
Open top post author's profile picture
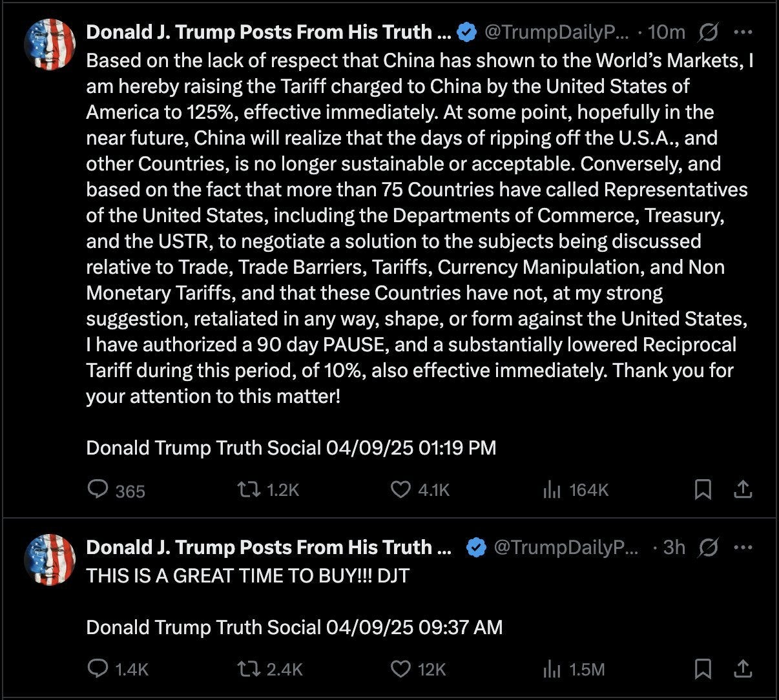[x=50, y=44]
